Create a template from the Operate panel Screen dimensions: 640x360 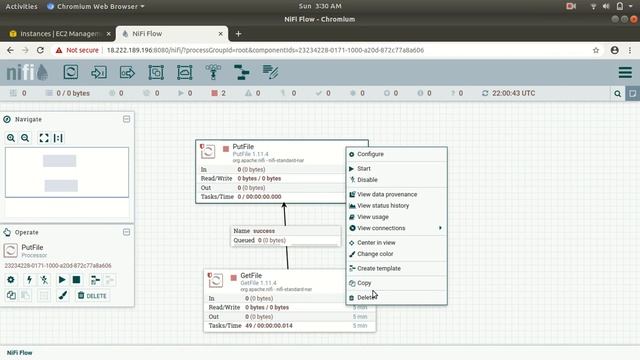click(x=95, y=280)
